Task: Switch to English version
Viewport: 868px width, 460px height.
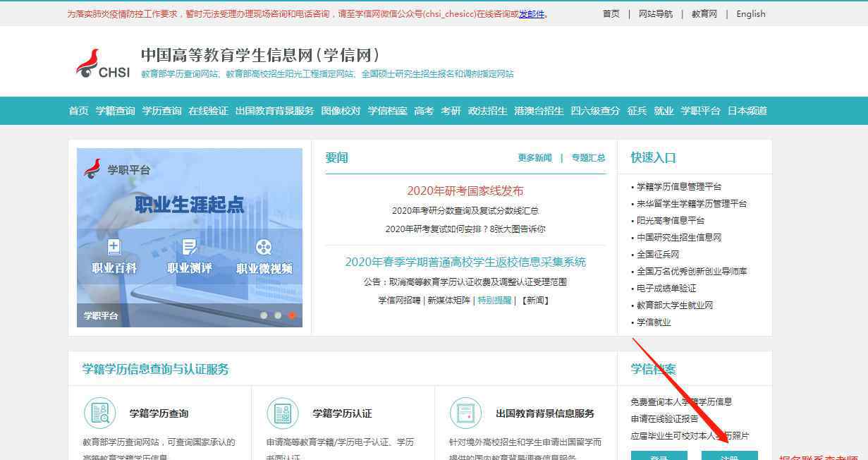Action: [751, 14]
